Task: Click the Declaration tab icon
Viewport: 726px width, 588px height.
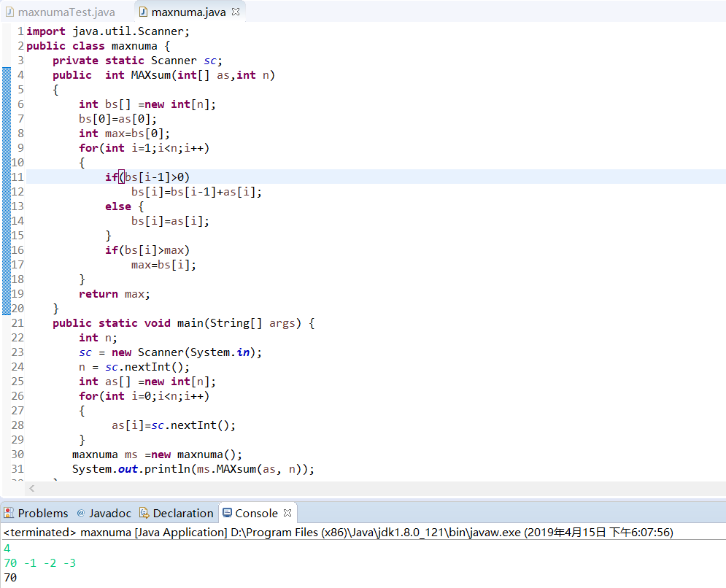Action: (x=144, y=513)
